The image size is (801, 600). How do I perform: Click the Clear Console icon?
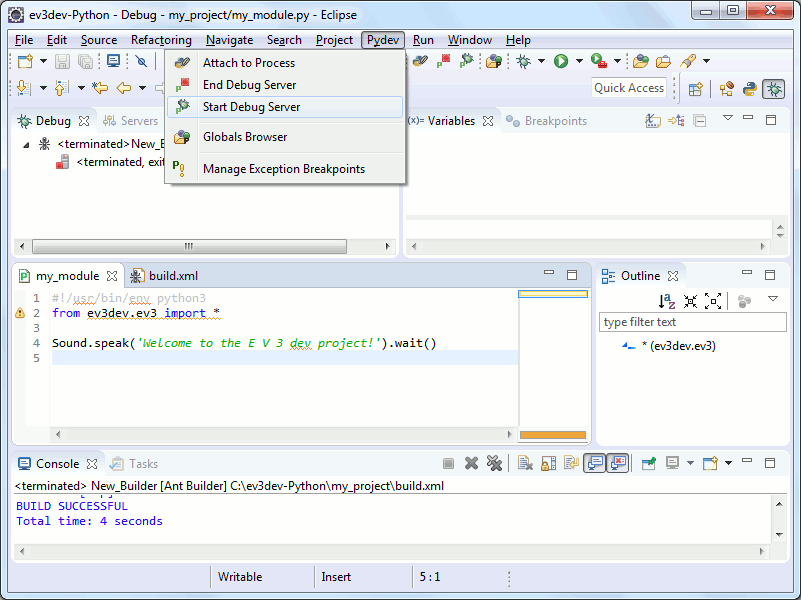click(525, 464)
